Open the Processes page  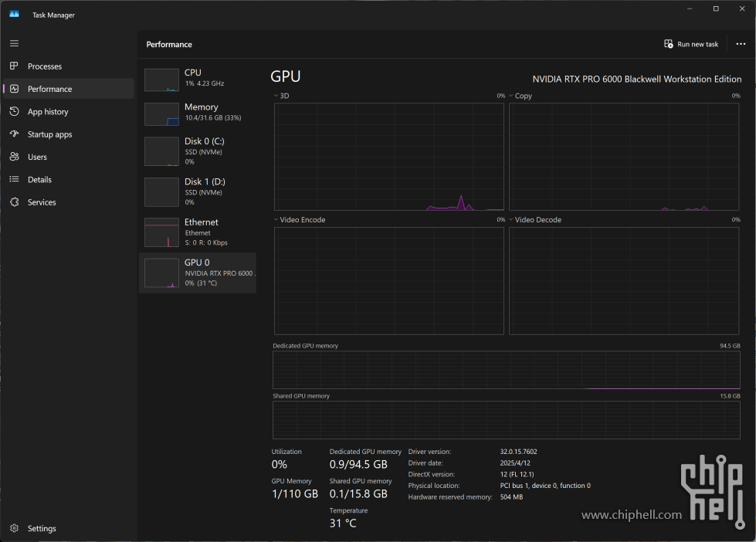[69, 66]
